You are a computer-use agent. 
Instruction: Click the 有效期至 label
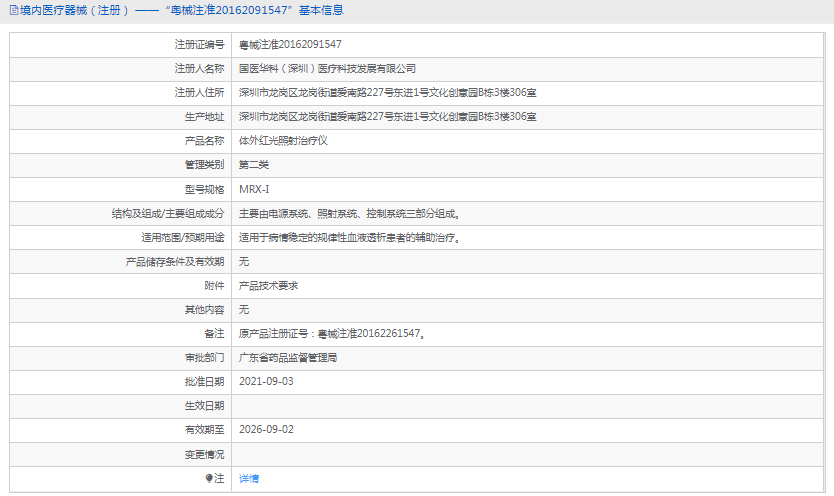[x=204, y=430]
